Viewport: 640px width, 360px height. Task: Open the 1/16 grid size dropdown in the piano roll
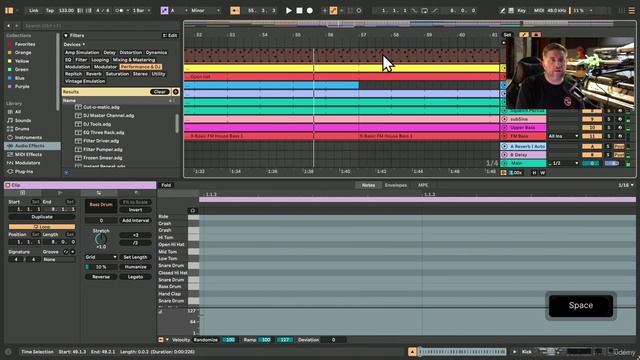tap(626, 185)
